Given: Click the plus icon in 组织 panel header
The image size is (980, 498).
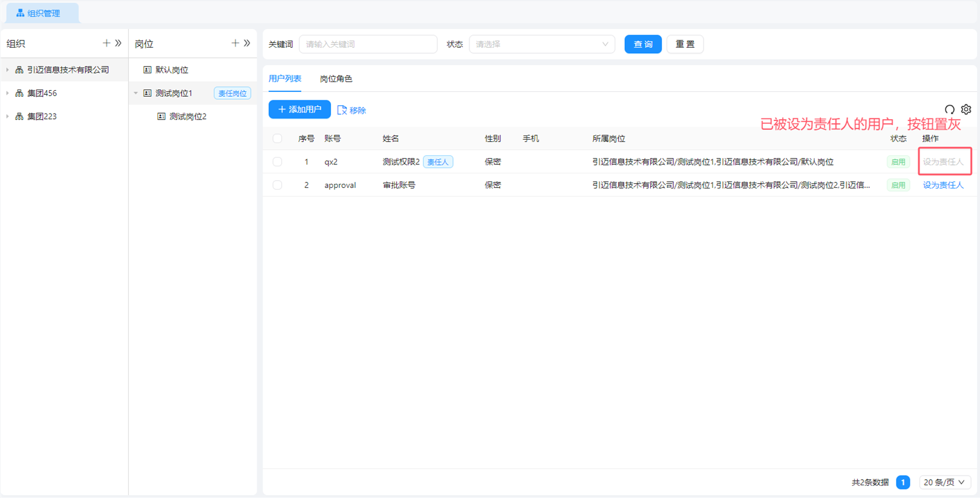Looking at the screenshot, I should [106, 44].
